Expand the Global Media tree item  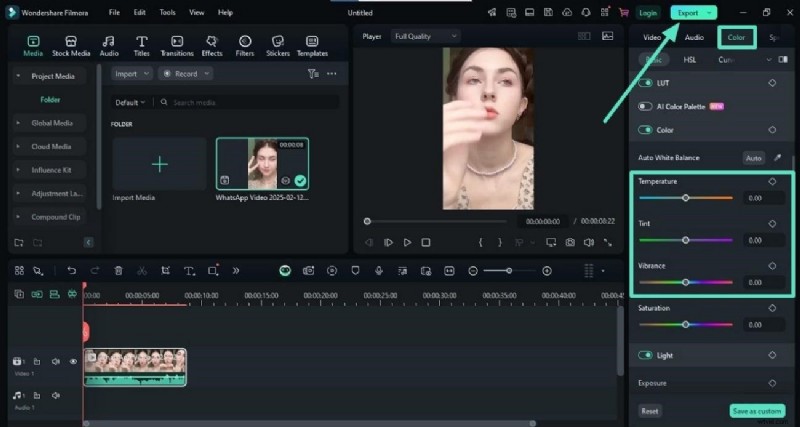click(x=17, y=123)
